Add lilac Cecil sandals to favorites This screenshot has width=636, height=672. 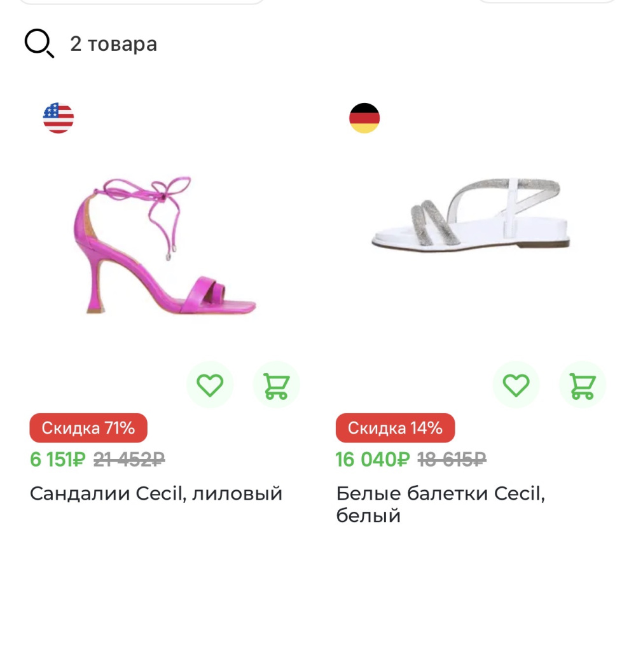tap(210, 385)
